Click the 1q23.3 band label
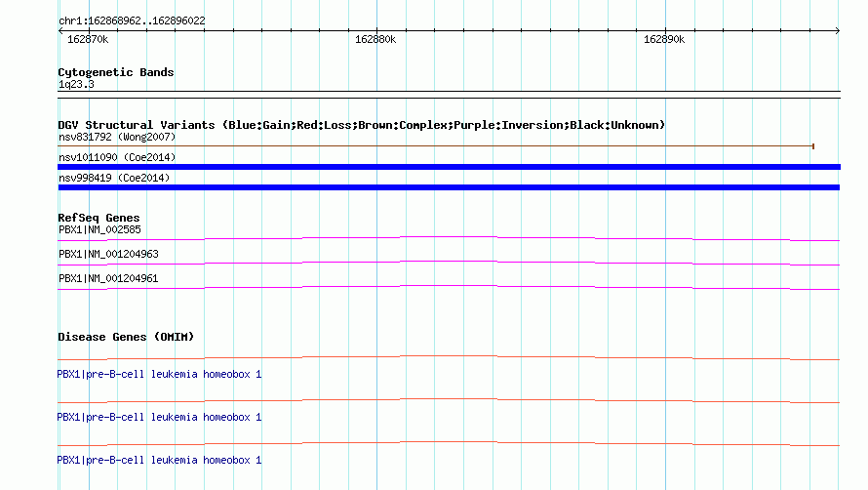This screenshot has height=490, width=868. pos(76,84)
